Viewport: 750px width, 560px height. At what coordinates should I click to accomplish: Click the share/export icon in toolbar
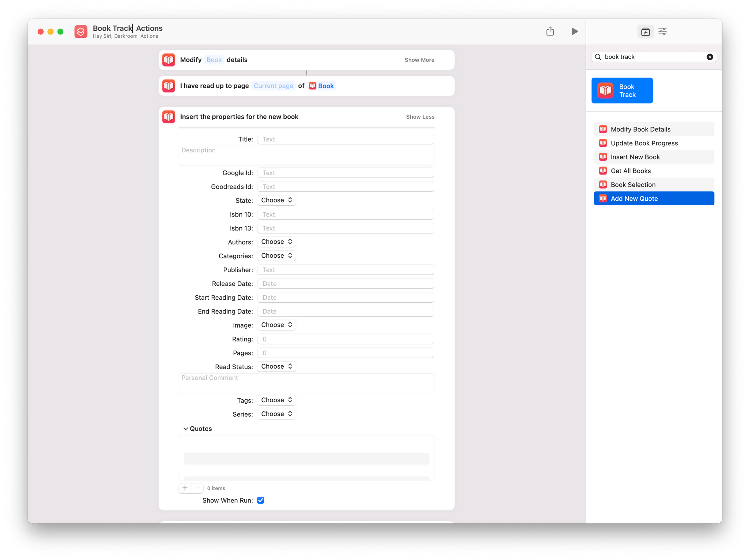tap(550, 31)
